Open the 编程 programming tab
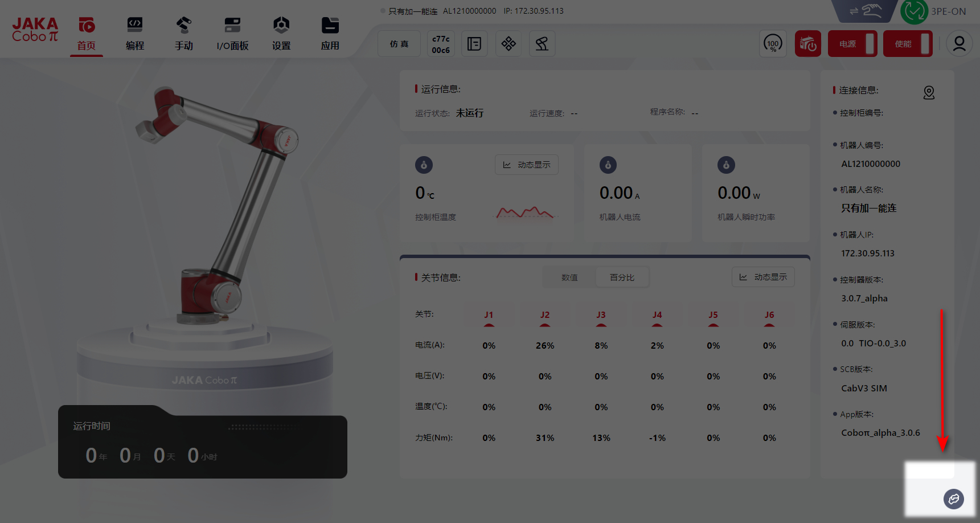Image resolution: width=980 pixels, height=523 pixels. pyautogui.click(x=135, y=34)
